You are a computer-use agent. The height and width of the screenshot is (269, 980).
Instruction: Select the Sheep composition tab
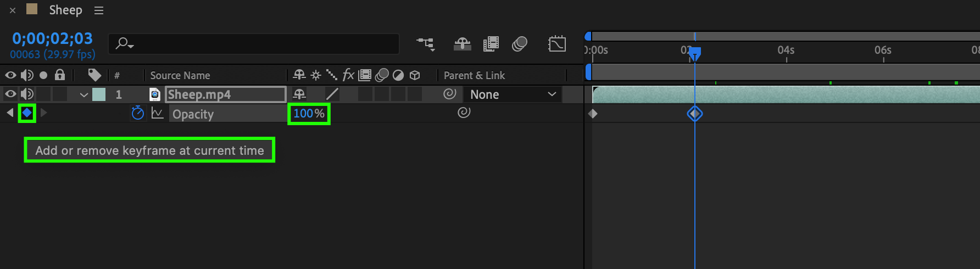(x=65, y=10)
